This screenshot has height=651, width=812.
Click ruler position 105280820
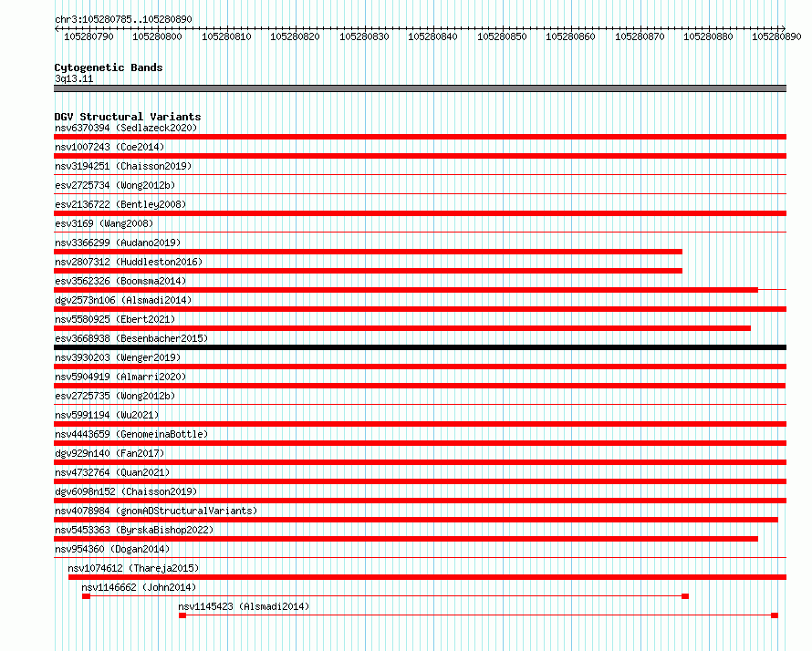coord(296,36)
